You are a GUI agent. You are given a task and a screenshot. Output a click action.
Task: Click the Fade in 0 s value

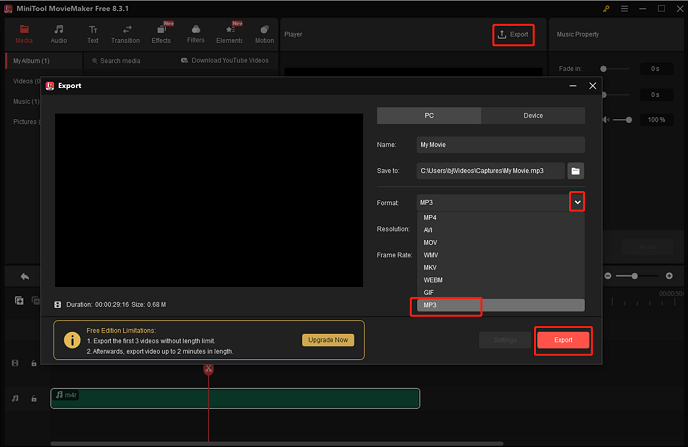tap(655, 69)
